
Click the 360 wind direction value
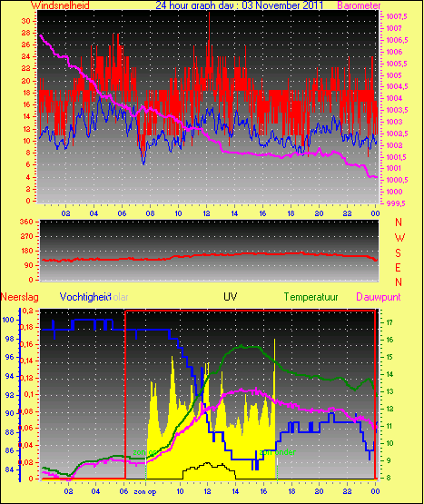26,222
